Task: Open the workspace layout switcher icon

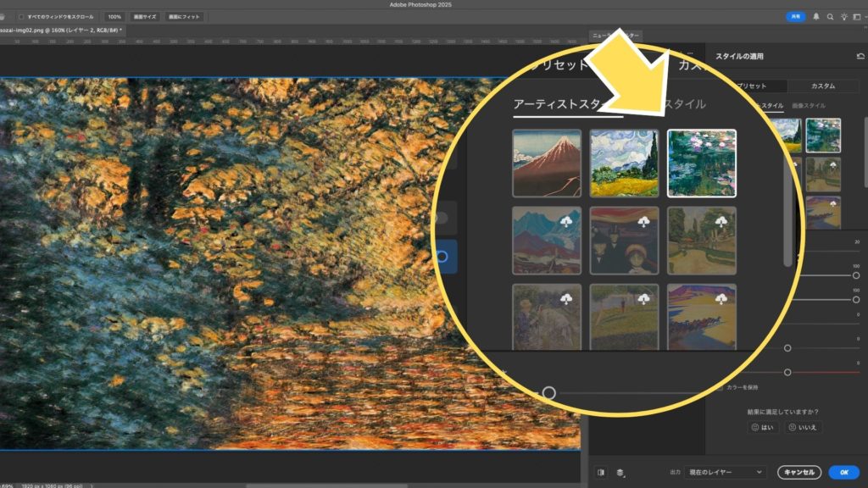Action: pos(856,17)
